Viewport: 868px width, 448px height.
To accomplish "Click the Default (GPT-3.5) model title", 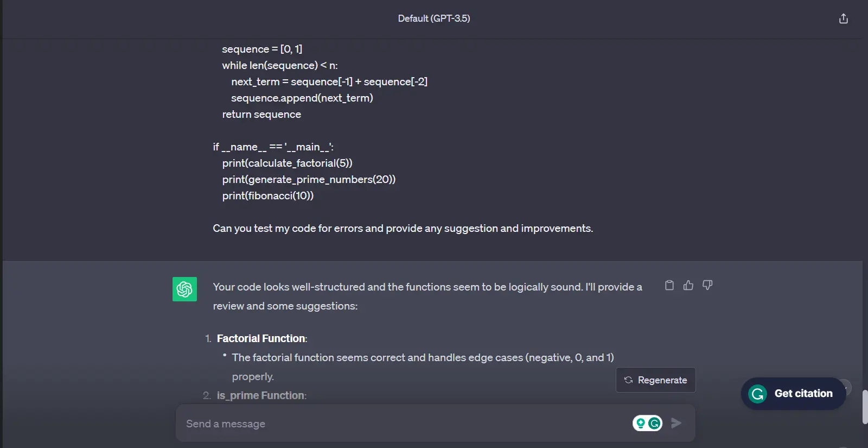I will tap(434, 18).
